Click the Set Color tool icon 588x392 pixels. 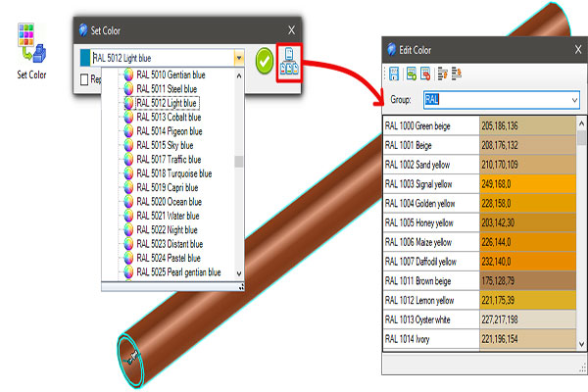[32, 43]
